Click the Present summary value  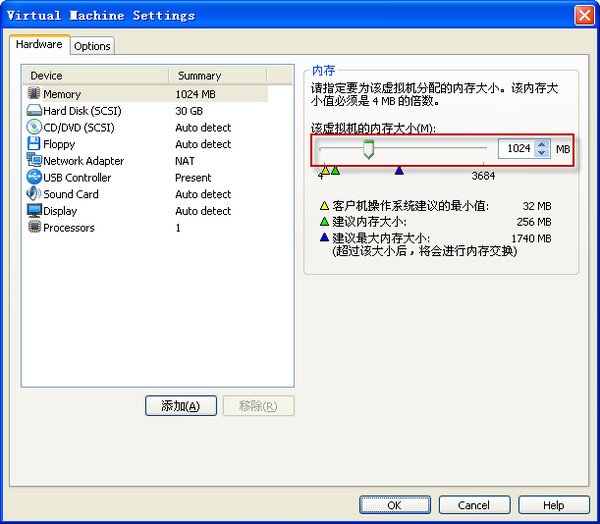pos(193,178)
